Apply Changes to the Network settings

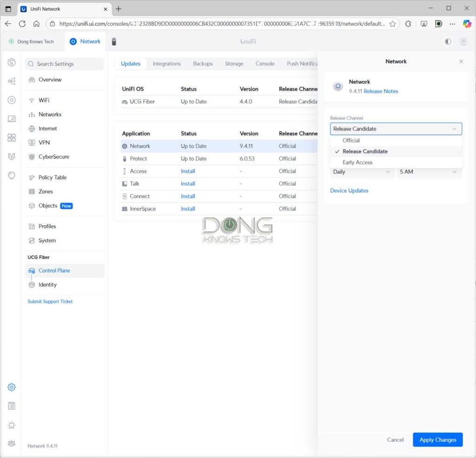tap(437, 439)
